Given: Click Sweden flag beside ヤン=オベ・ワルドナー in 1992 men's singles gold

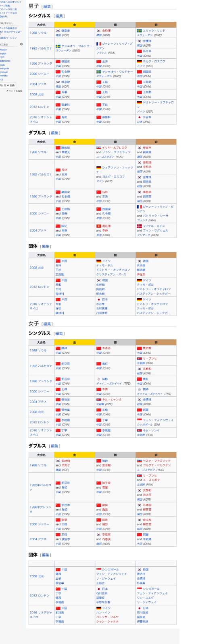Looking at the screenshot, I should pos(58,46).
